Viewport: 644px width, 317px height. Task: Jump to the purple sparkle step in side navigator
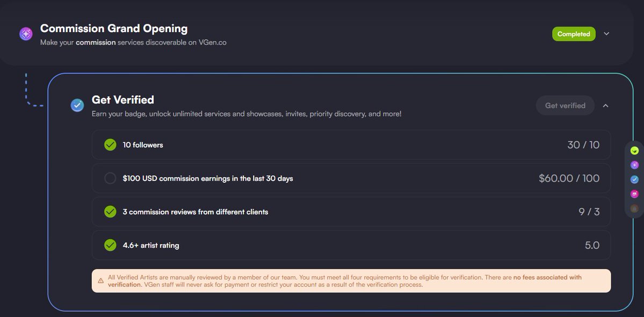pyautogui.click(x=634, y=165)
